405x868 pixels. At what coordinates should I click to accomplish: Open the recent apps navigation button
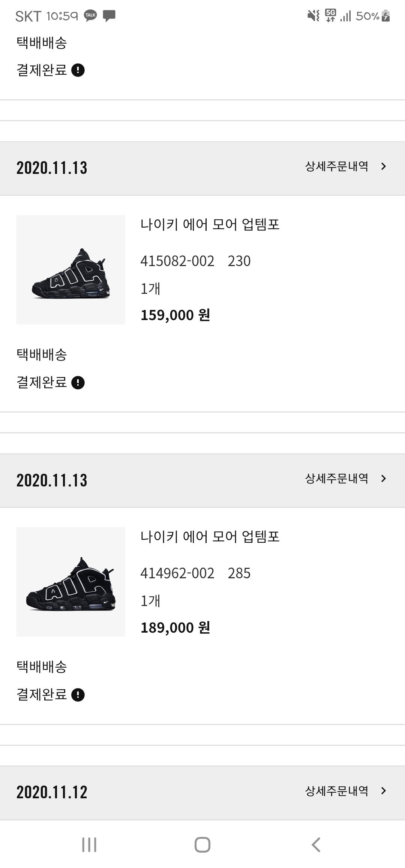click(89, 845)
